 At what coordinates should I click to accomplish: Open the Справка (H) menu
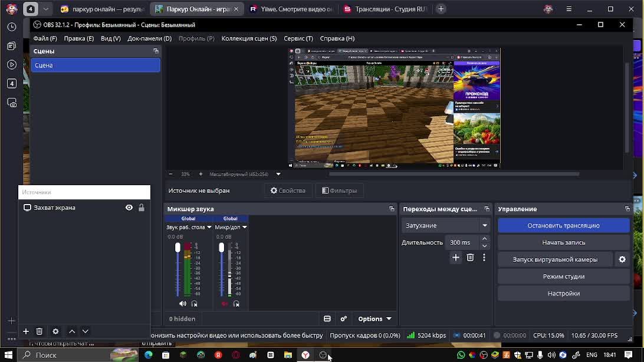point(337,38)
